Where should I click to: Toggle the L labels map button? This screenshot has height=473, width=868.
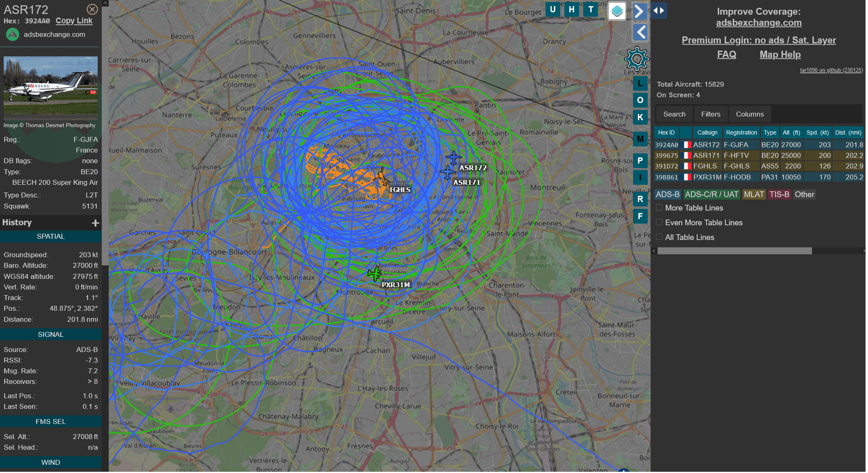[640, 83]
